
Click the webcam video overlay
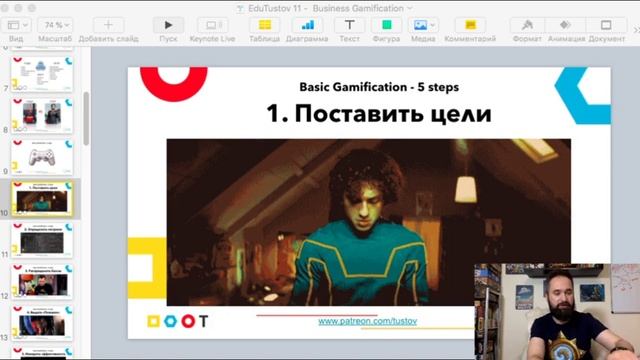point(557,311)
